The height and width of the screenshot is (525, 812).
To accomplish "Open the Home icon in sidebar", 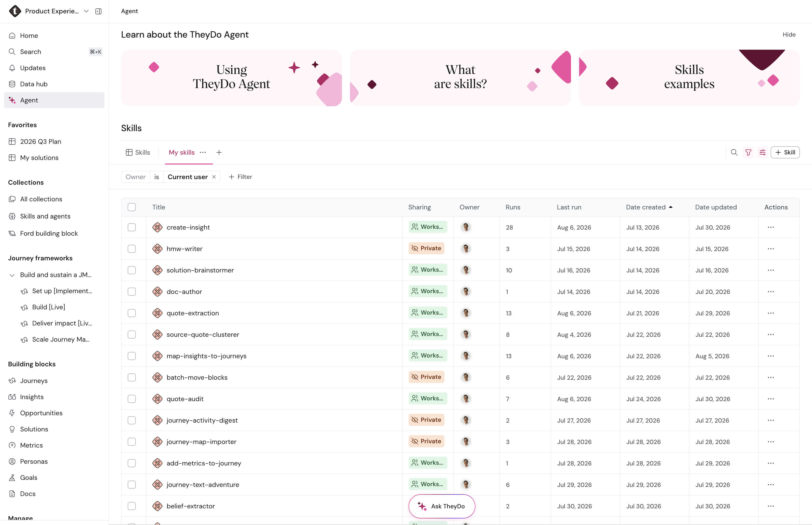I will [x=12, y=36].
